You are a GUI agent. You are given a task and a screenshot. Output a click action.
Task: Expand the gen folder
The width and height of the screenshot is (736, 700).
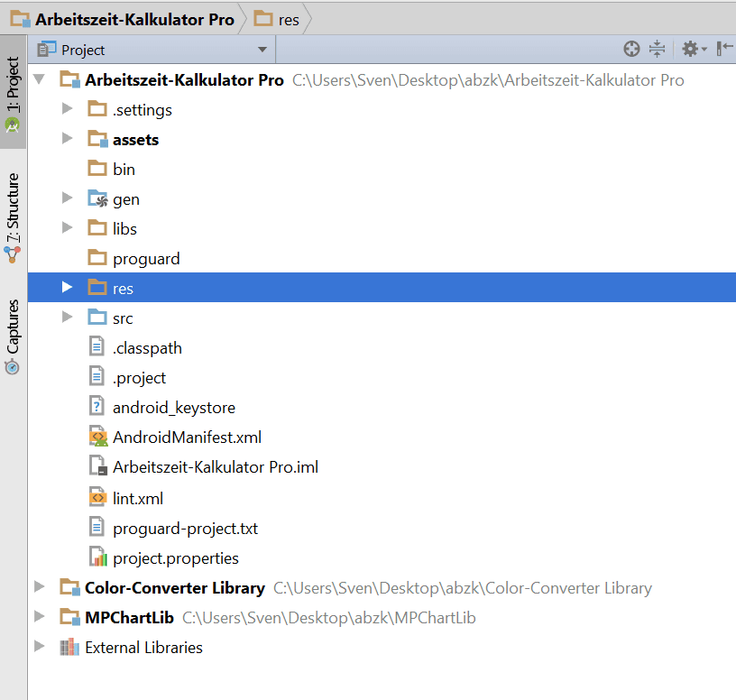tap(67, 198)
